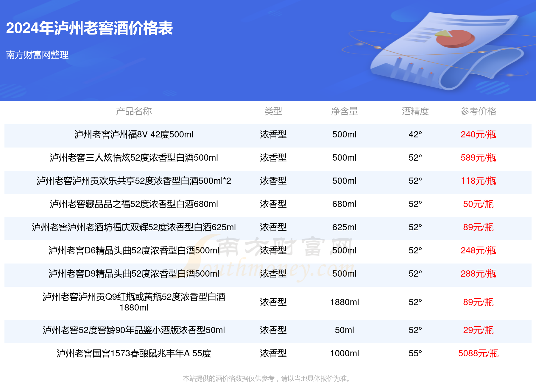Click price 288元/瓶

click(478, 274)
